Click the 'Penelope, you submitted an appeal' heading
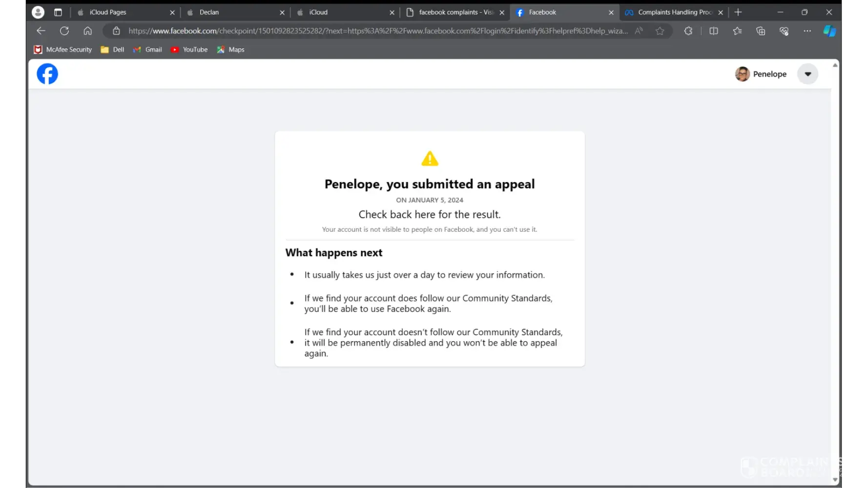The width and height of the screenshot is (868, 488). [430, 184]
